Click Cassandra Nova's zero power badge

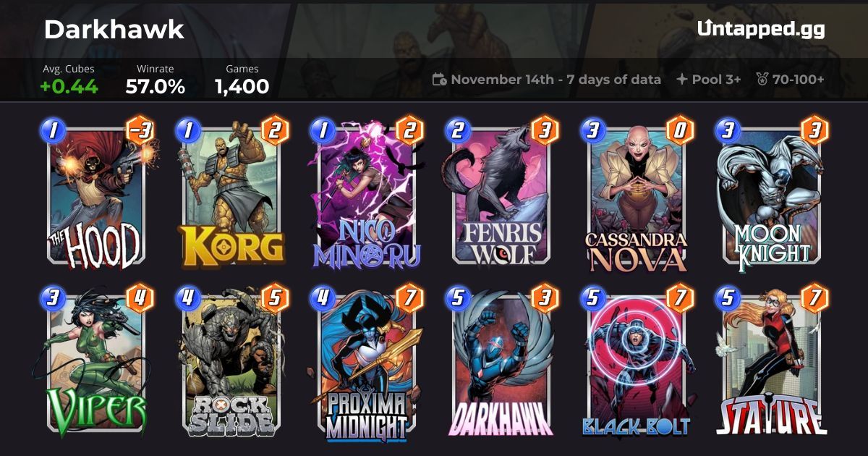coord(680,130)
